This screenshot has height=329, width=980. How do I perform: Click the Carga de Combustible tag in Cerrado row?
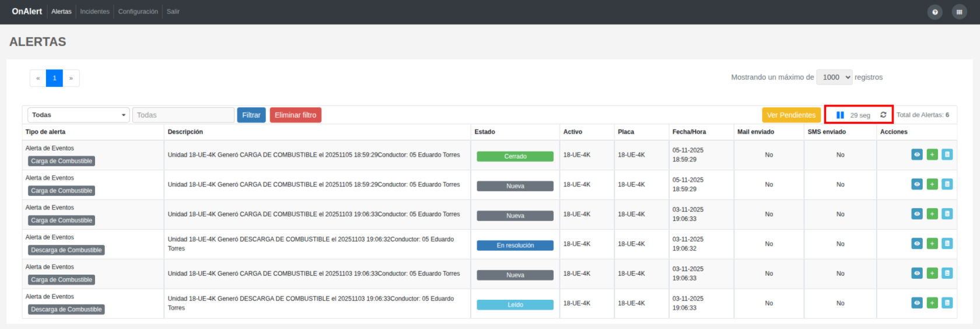coord(61,161)
